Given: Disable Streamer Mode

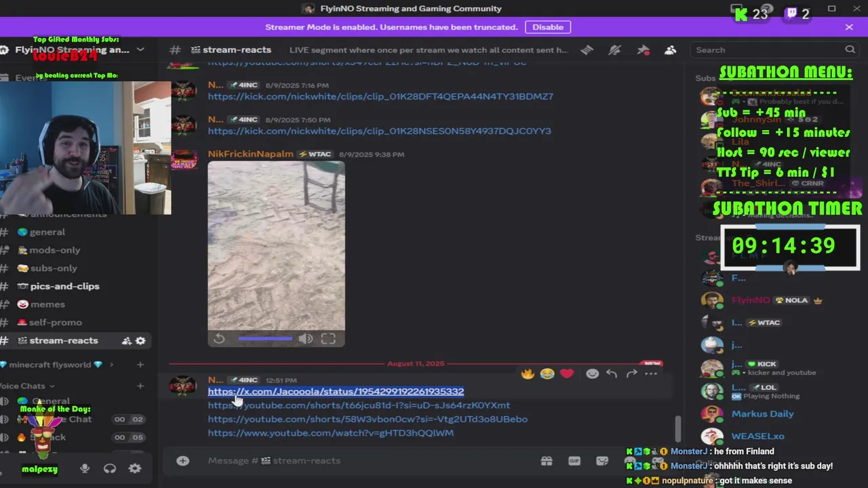Looking at the screenshot, I should (548, 27).
